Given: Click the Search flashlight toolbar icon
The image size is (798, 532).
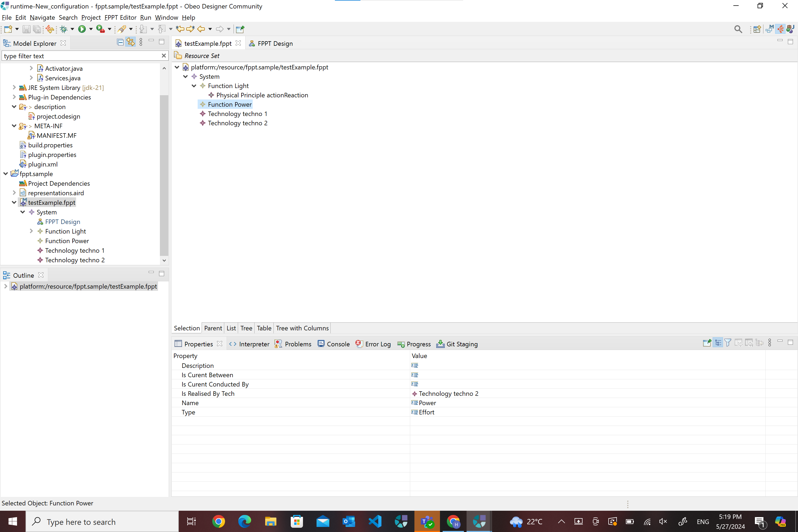Looking at the screenshot, I should point(122,29).
